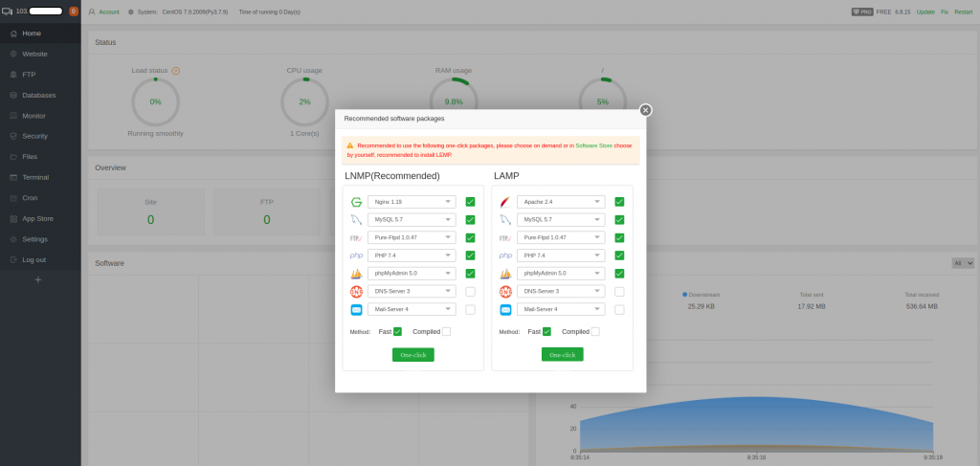Open the Apache 2.4 version dropdown
Image resolution: width=980 pixels, height=466 pixels.
(x=561, y=202)
